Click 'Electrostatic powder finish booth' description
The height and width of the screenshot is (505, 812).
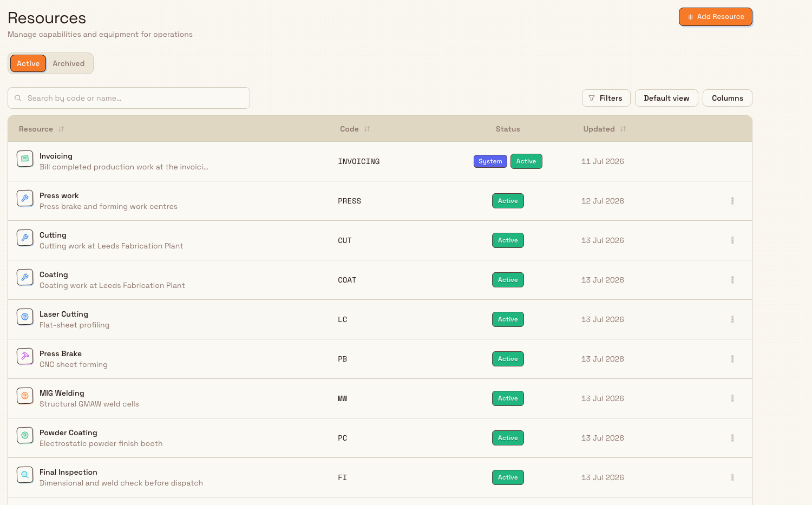(101, 443)
